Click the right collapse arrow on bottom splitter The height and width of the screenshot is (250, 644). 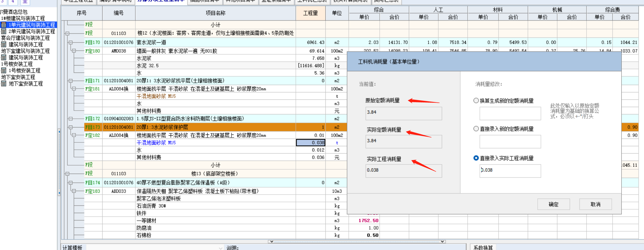[442, 241]
